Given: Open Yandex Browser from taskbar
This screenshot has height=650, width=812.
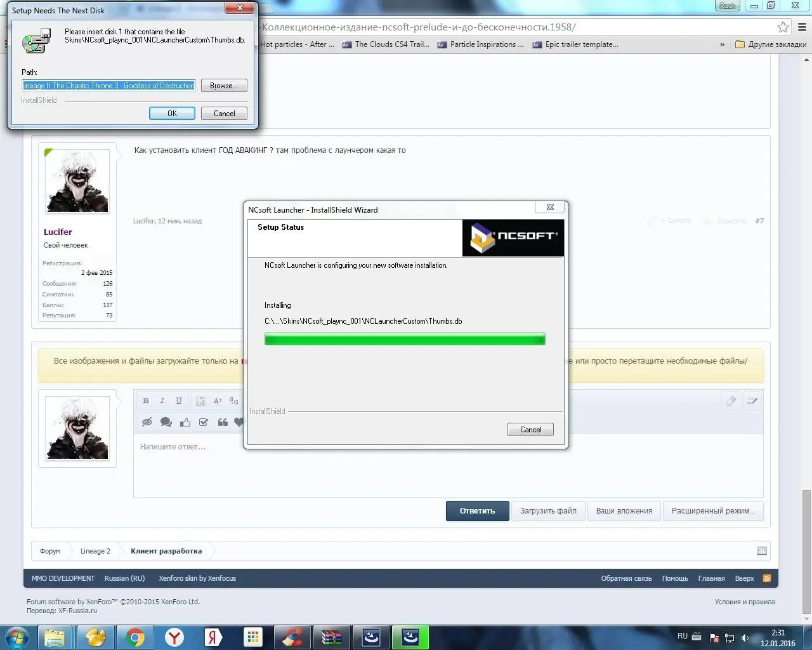Looking at the screenshot, I should (174, 637).
